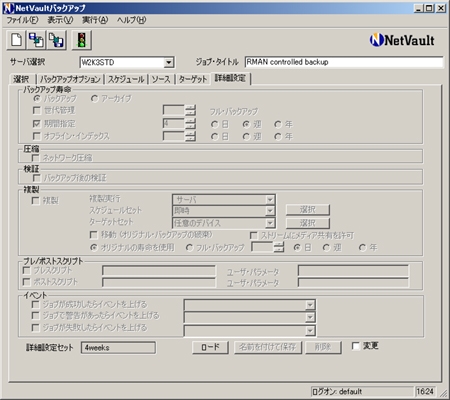Select 週 radio in the 期間指定 row
The image size is (450, 400).
246,124
